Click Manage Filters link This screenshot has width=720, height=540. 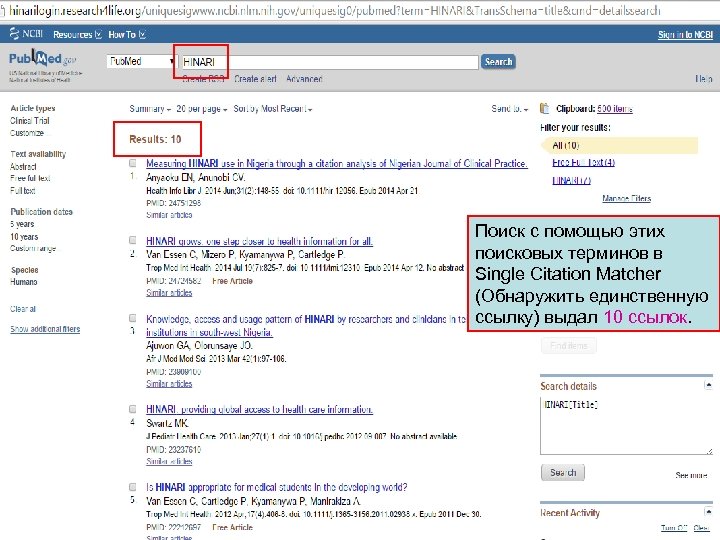click(x=626, y=198)
